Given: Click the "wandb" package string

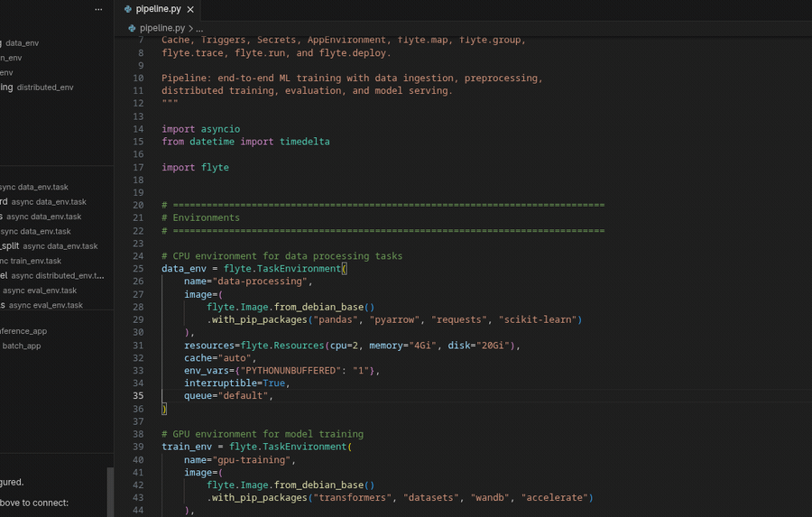Looking at the screenshot, I should (490, 497).
